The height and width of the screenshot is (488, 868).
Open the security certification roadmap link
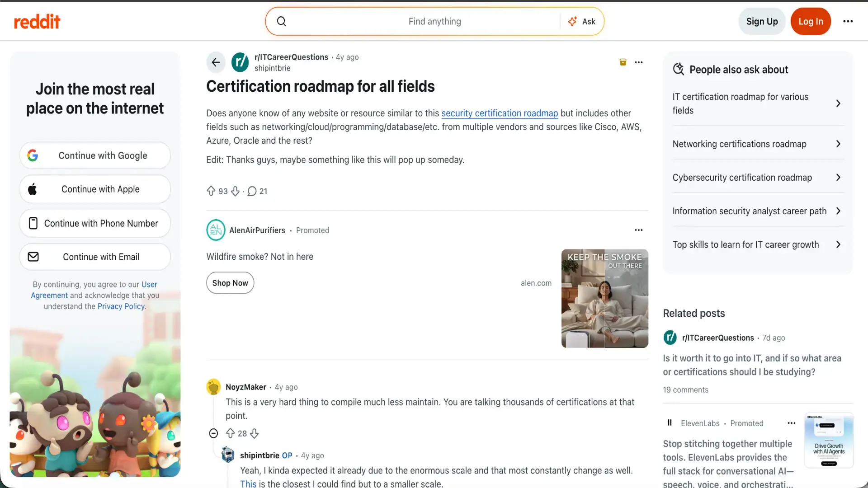coord(500,113)
